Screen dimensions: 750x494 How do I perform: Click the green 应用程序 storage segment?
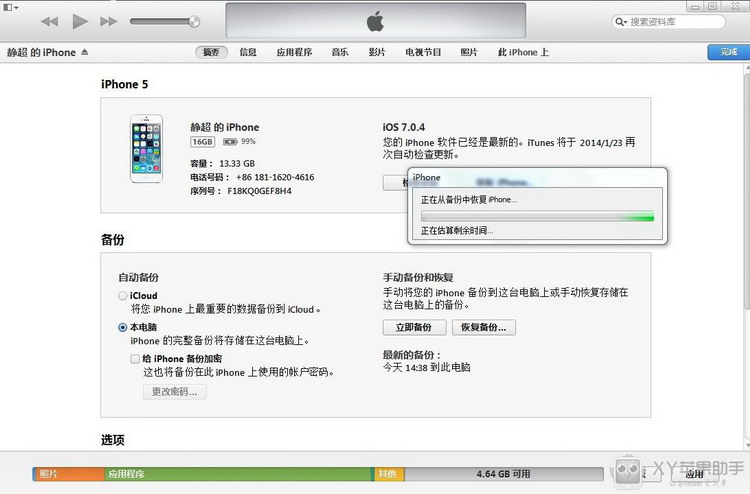pyautogui.click(x=239, y=473)
